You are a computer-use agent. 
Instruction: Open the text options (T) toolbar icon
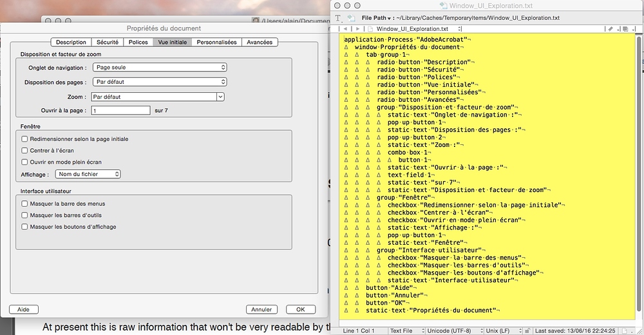[x=338, y=17]
